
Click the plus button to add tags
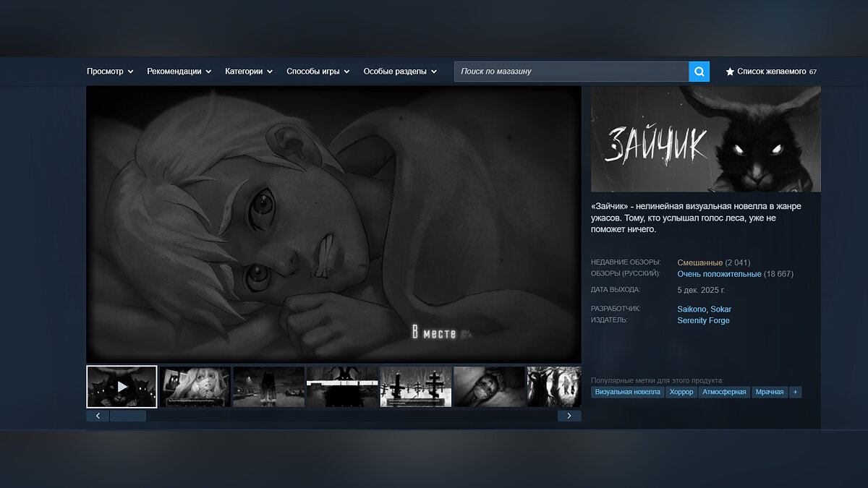pyautogui.click(x=796, y=392)
